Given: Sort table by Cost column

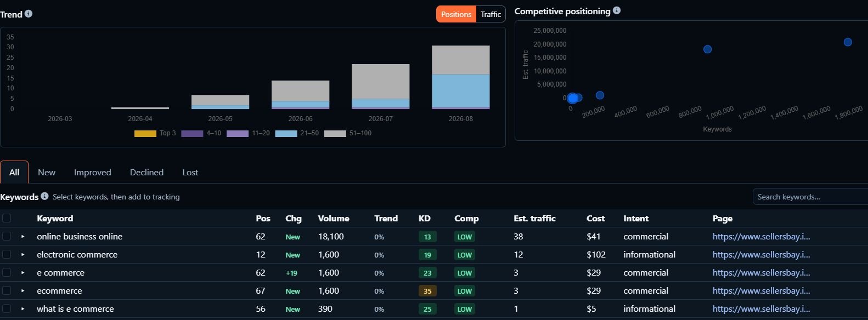Looking at the screenshot, I should [595, 218].
